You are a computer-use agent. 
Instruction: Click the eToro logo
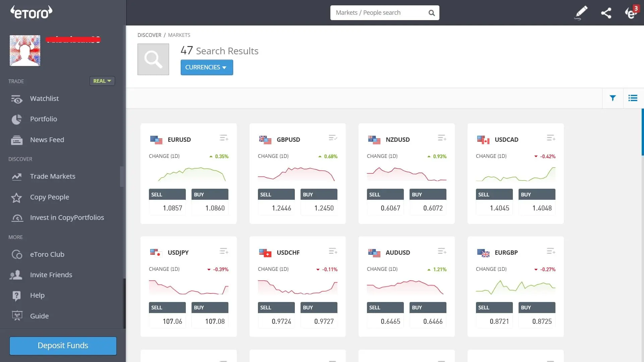[31, 12]
